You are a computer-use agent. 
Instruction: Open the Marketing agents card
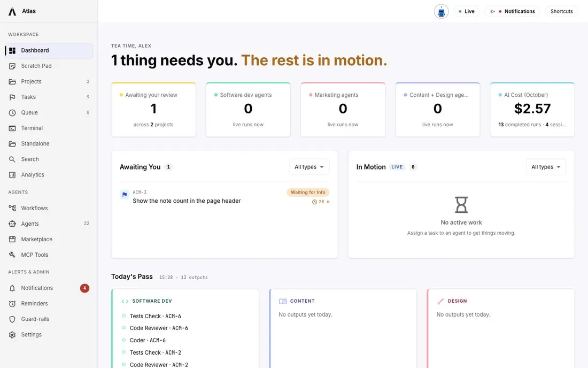pos(343,110)
